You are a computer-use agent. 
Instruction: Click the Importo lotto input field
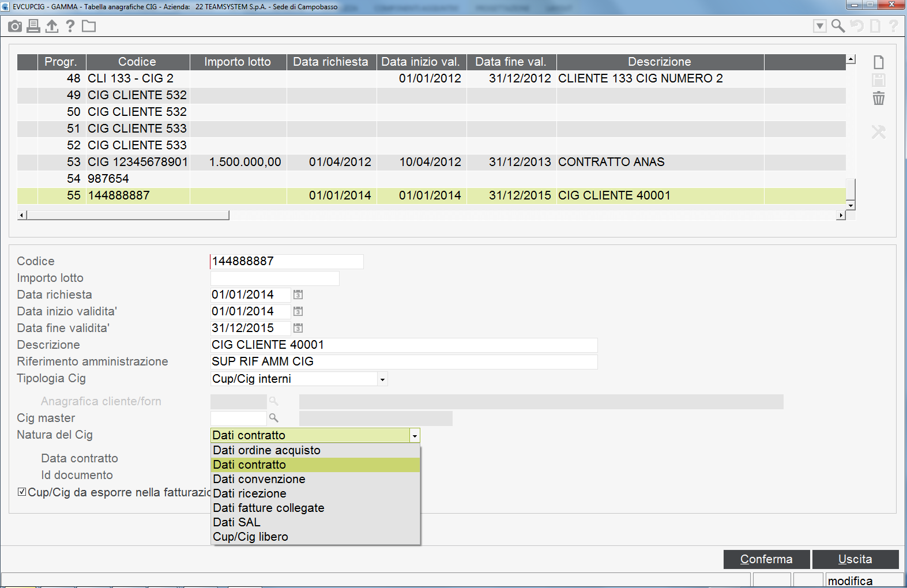275,278
